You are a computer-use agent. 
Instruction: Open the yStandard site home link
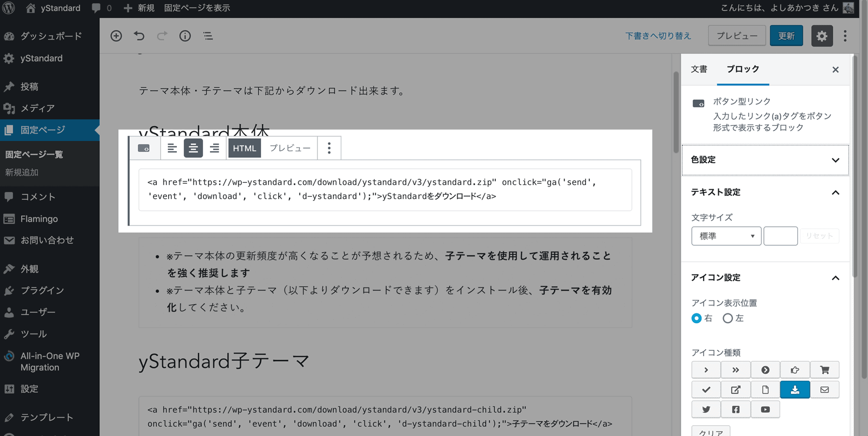[53, 8]
